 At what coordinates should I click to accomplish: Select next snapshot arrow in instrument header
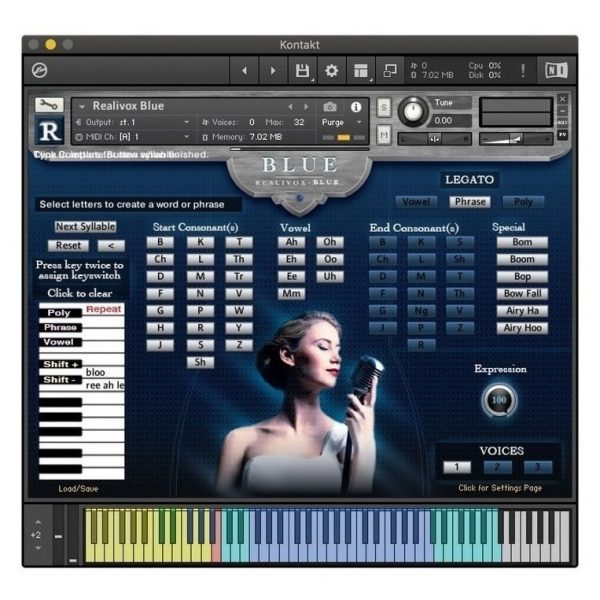tap(306, 107)
